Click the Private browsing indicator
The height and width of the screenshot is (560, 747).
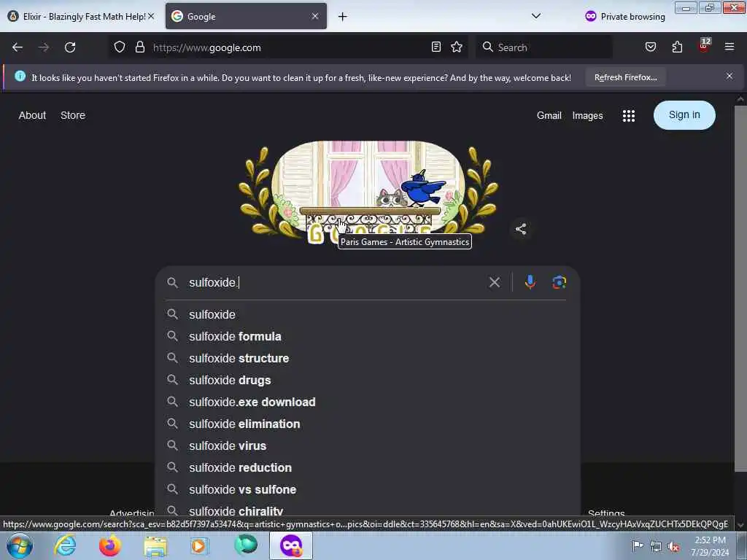pyautogui.click(x=625, y=16)
